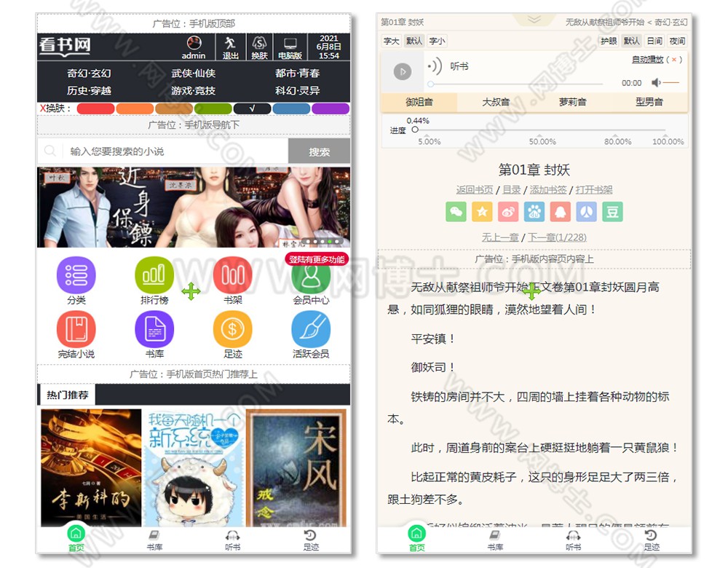
Task: Select 字小 smaller font
Action: (x=437, y=41)
